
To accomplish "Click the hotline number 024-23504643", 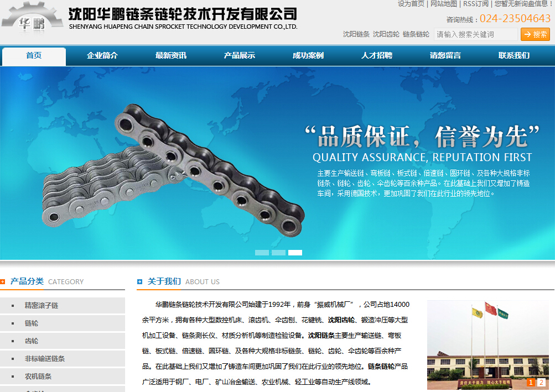I will 515,18.
